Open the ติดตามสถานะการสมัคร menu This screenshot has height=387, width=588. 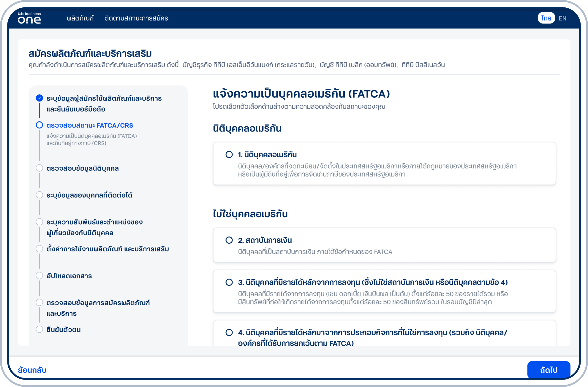coord(136,18)
